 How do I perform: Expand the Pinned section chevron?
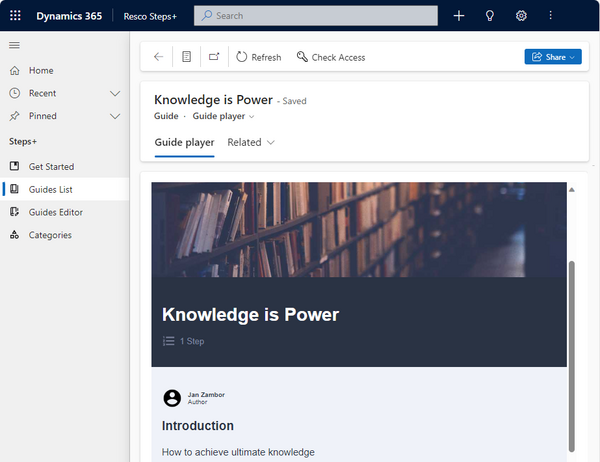click(115, 116)
